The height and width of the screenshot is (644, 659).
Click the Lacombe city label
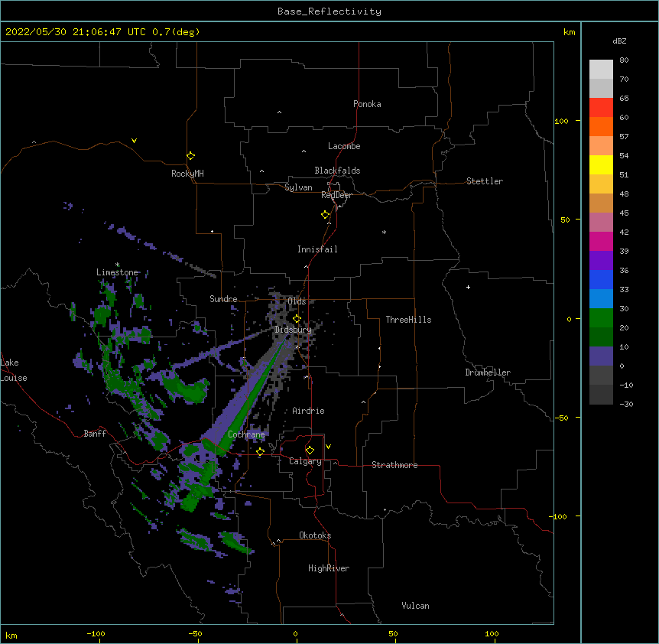pyautogui.click(x=344, y=146)
